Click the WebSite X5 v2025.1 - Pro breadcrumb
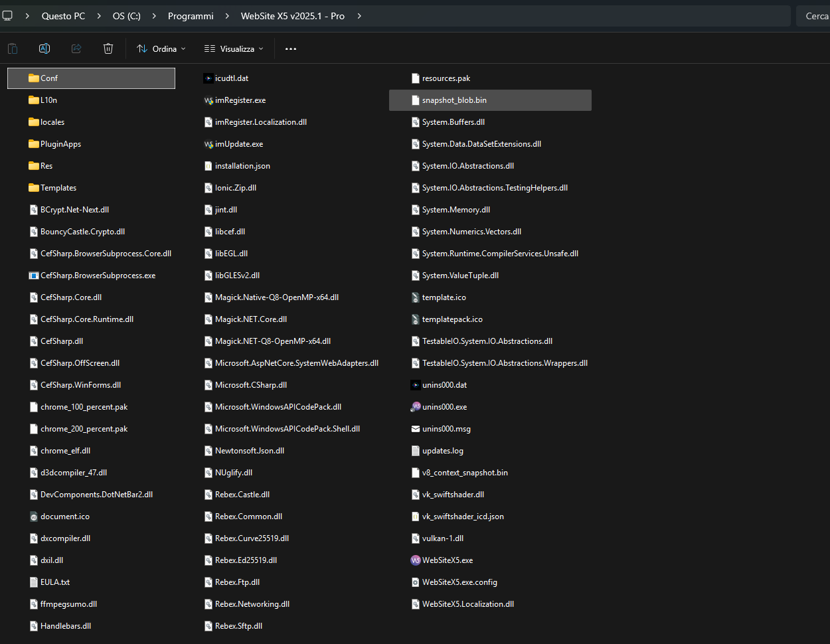Image resolution: width=830 pixels, height=644 pixels. (x=293, y=16)
